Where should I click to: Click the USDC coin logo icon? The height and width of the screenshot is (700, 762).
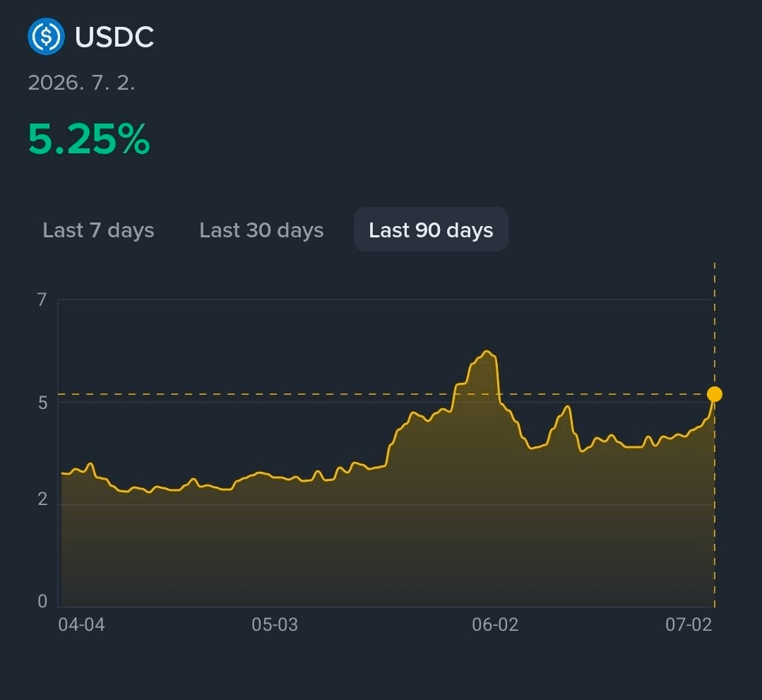pos(46,37)
